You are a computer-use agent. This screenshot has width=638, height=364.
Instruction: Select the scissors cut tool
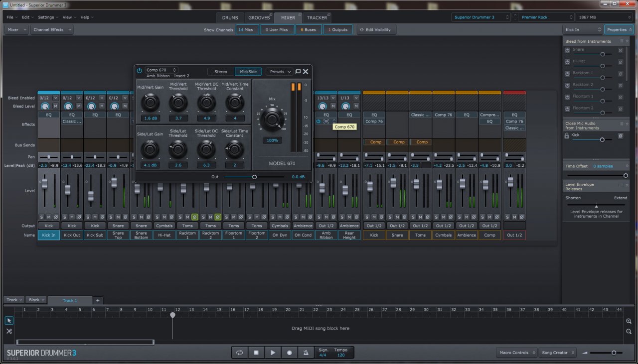(9, 331)
